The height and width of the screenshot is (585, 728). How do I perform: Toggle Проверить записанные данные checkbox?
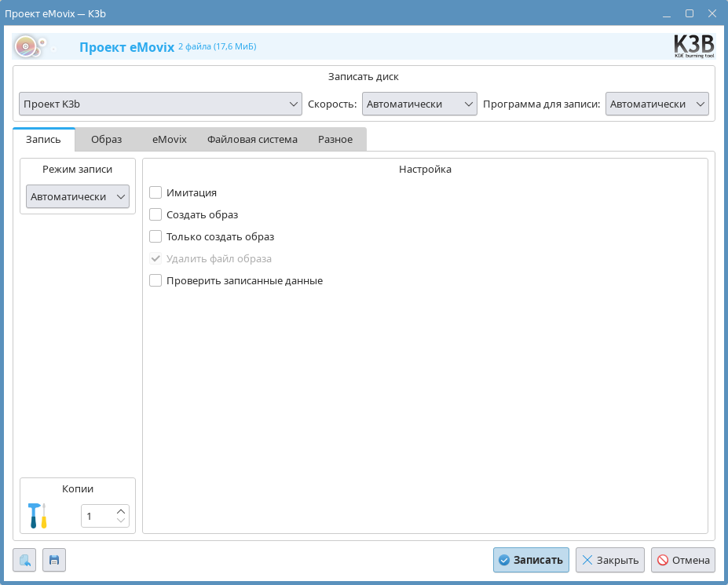(x=155, y=280)
